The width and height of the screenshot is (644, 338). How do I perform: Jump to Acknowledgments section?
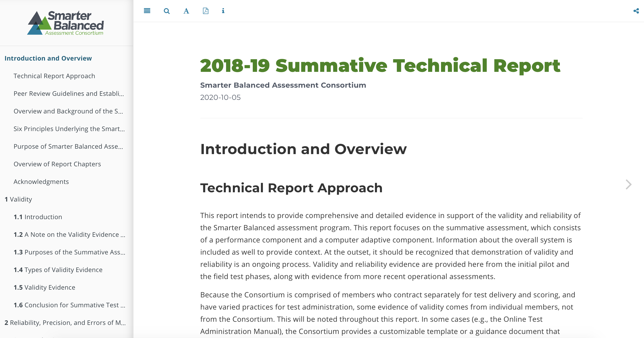41,181
